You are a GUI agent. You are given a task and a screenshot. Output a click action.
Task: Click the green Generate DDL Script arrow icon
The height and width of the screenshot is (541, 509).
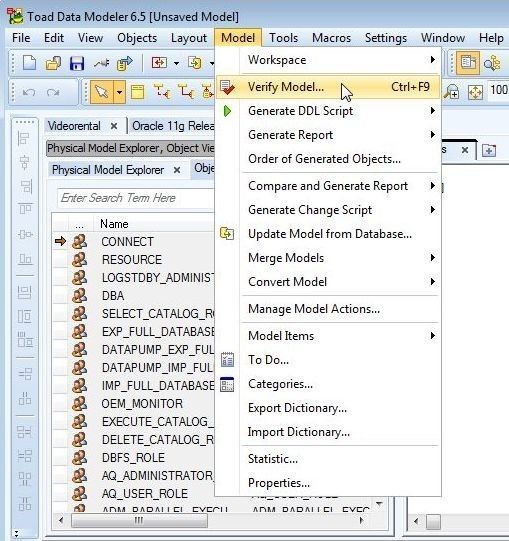(227, 111)
